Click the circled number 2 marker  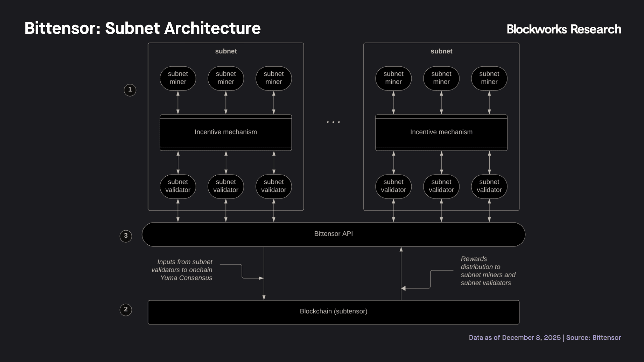126,309
